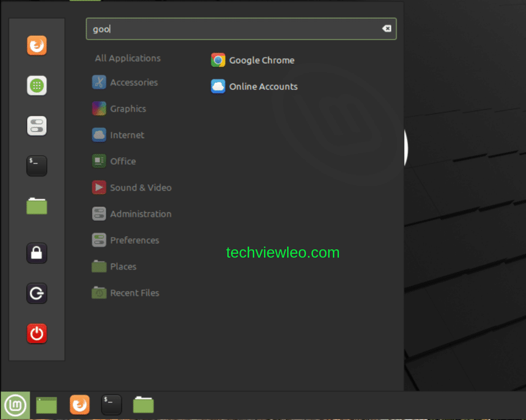Image resolution: width=526 pixels, height=420 pixels.
Task: Open Online Accounts from search results
Action: pos(254,86)
